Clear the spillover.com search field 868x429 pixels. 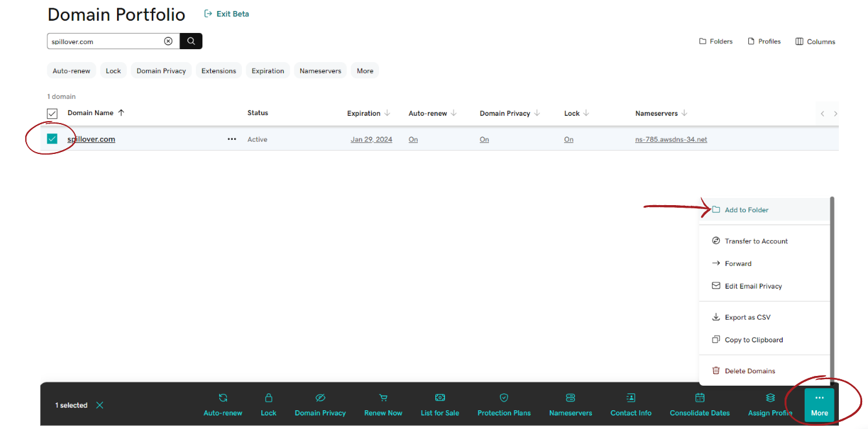click(x=168, y=41)
